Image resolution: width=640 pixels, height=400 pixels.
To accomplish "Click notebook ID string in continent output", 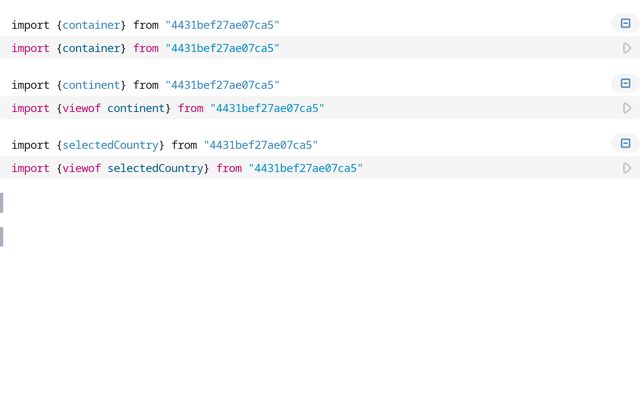I will click(x=222, y=85).
